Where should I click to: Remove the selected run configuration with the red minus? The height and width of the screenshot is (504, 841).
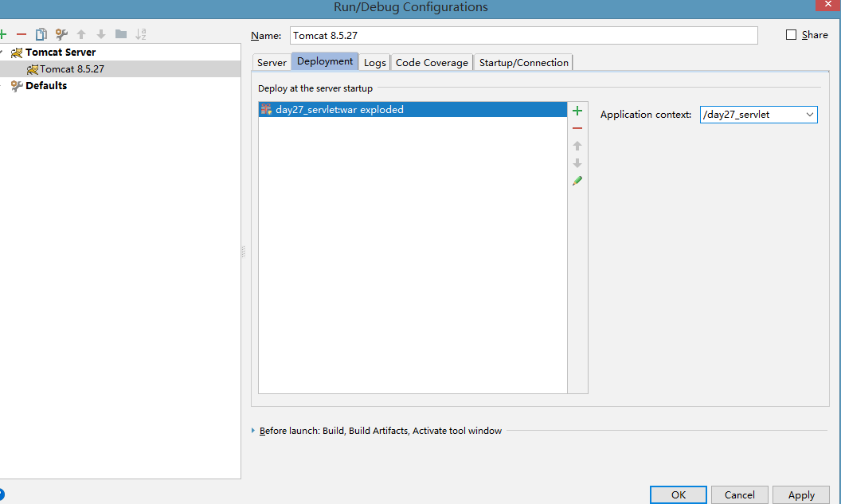point(22,34)
